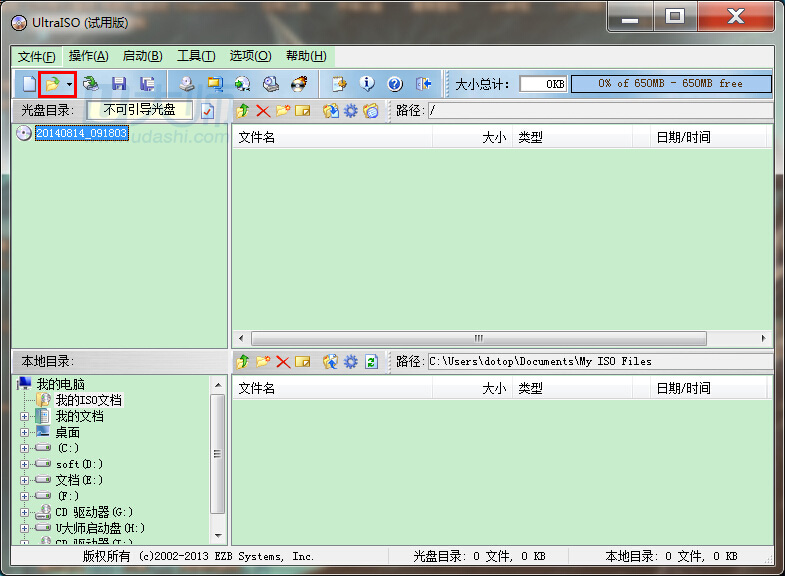This screenshot has width=785, height=576.
Task: Click the Register/order notepad icon
Action: [x=339, y=84]
